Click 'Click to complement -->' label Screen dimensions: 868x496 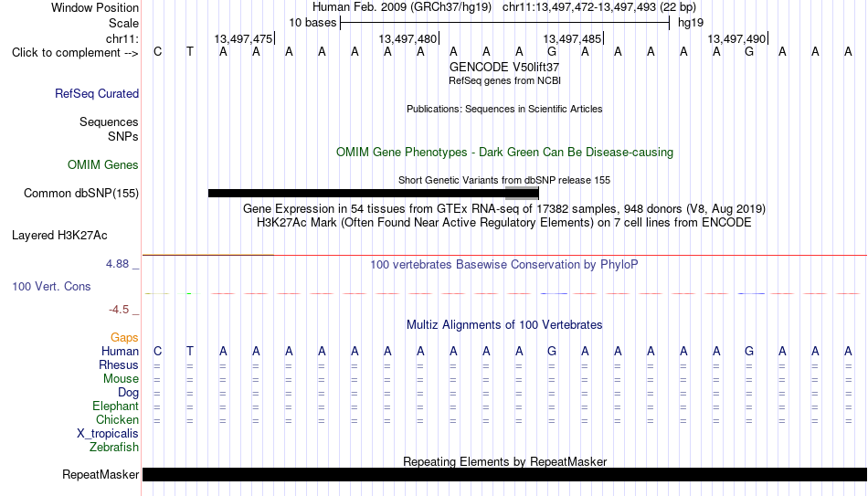75,53
